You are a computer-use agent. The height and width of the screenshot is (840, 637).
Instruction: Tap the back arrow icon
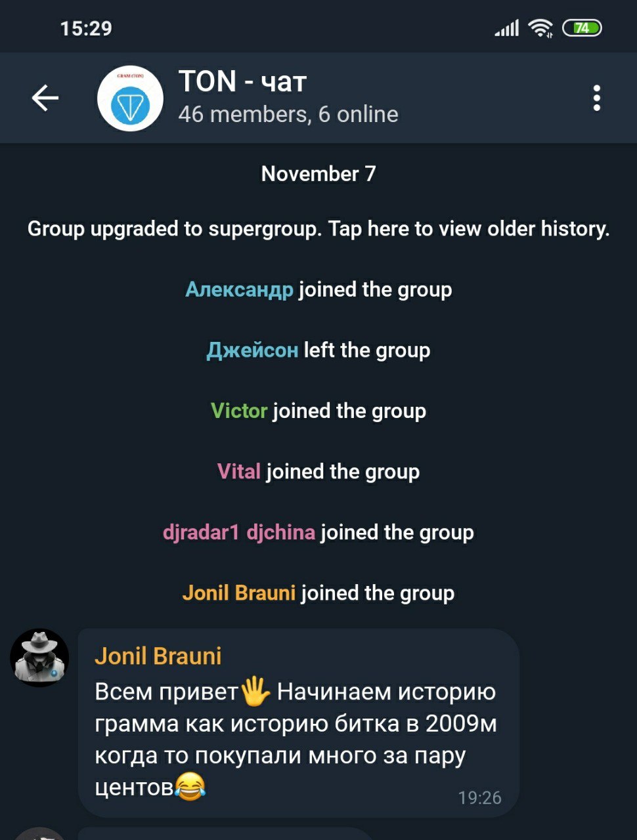45,98
